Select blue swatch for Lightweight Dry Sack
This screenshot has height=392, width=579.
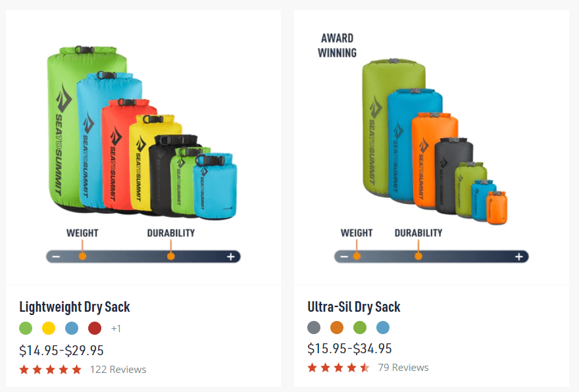72,328
